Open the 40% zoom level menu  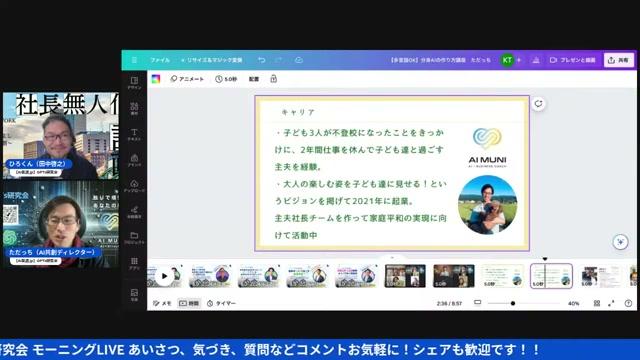coord(573,303)
